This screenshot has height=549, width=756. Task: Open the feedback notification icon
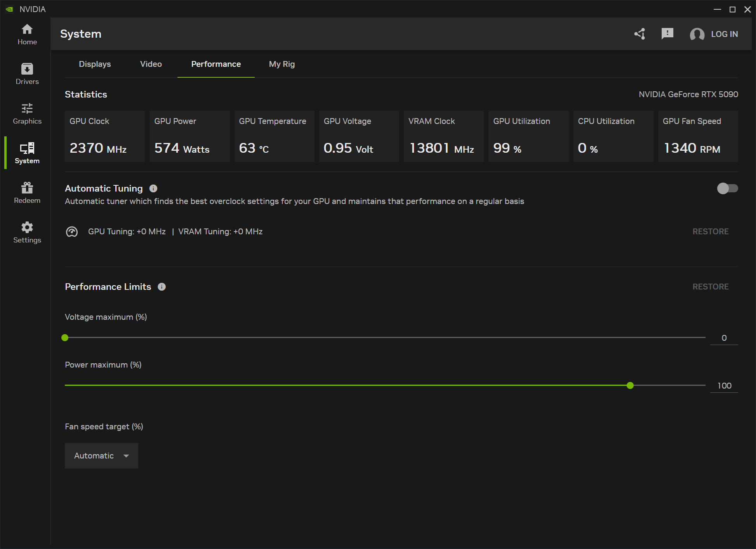[x=667, y=34]
